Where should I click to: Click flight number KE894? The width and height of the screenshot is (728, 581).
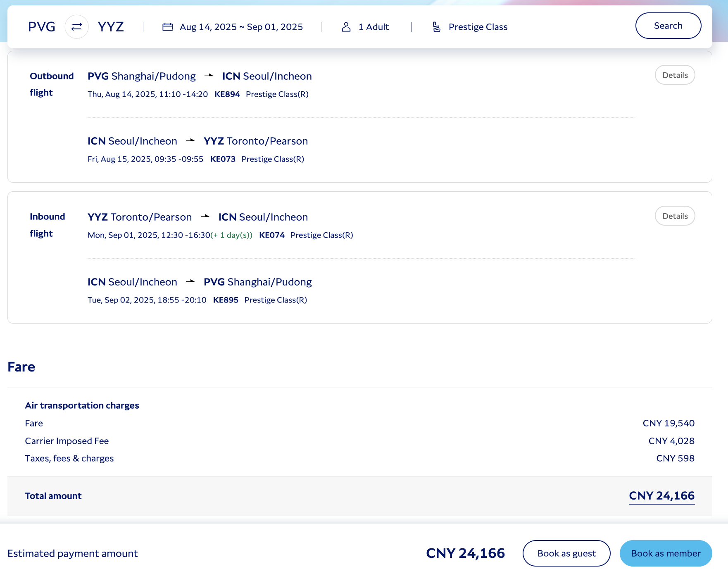point(227,94)
